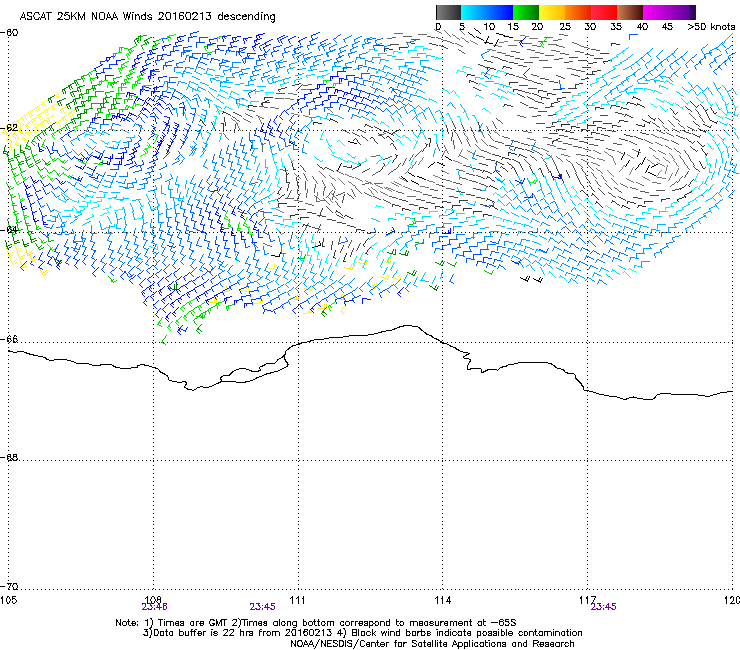Click the green 15-20 knots legend segment
740x650 pixels.
pyautogui.click(x=526, y=12)
